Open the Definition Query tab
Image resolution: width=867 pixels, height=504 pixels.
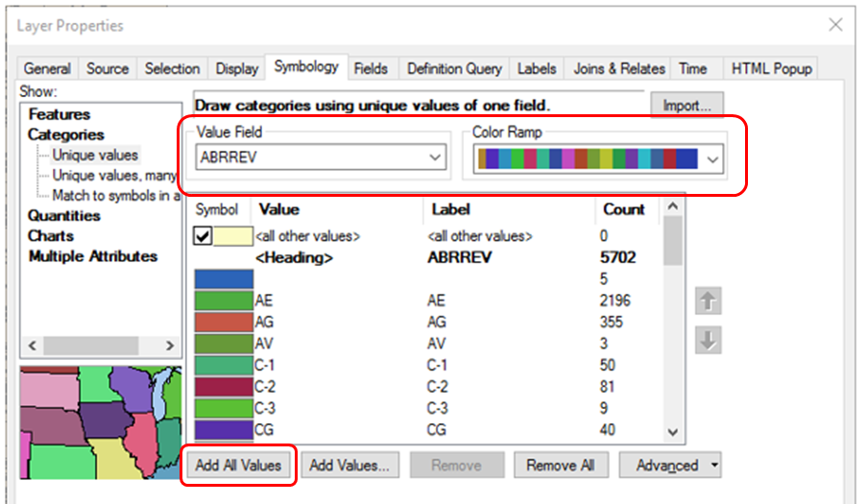(x=454, y=69)
